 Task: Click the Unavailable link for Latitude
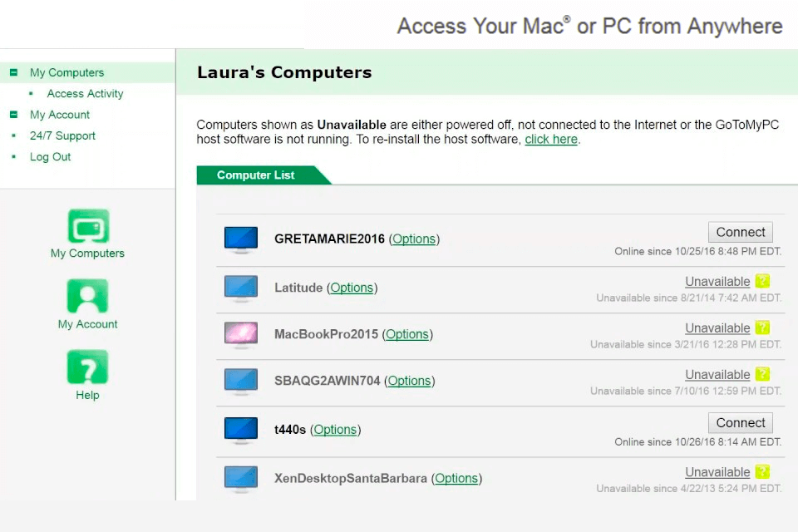click(x=717, y=282)
